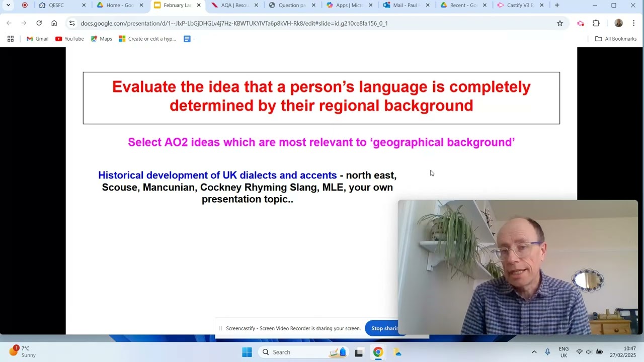
Task: Select the red recording-dot pinned tab
Action: (x=25, y=5)
